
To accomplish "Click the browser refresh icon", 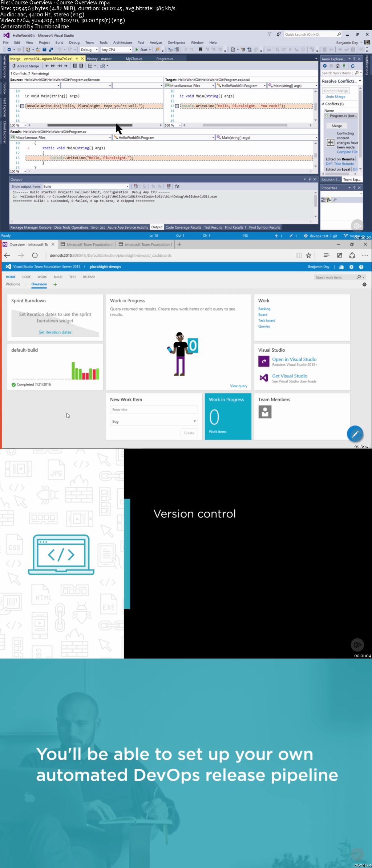I will pyautogui.click(x=35, y=255).
